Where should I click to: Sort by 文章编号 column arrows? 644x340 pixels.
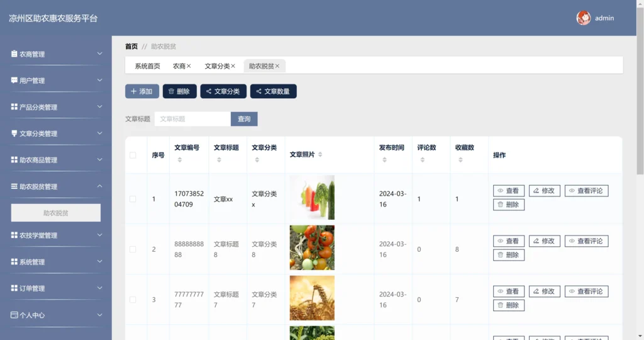(x=179, y=159)
